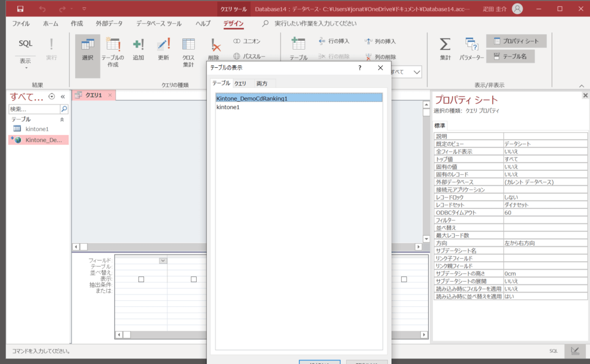Check the rightmost 表示 checkbox in grid
The image size is (590, 364).
404,279
